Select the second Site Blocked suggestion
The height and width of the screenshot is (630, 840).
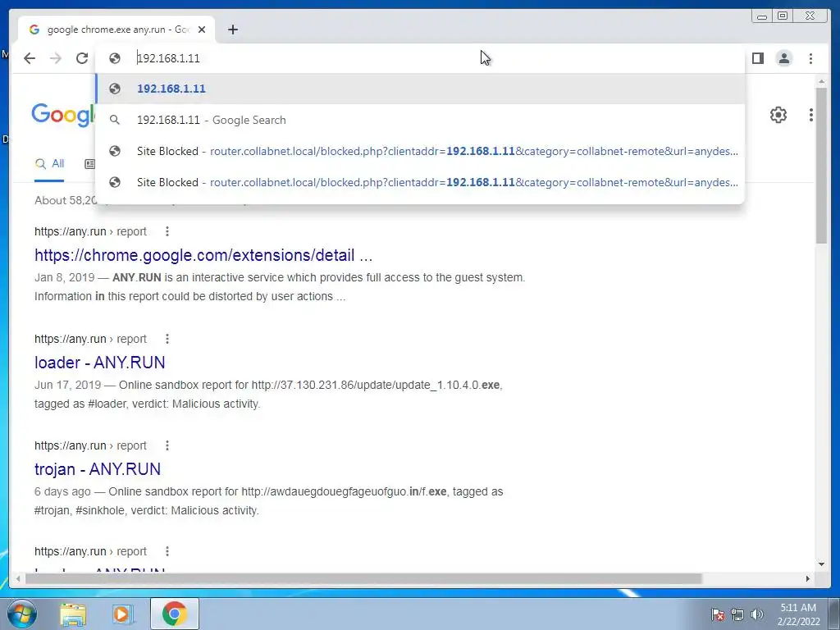coord(419,182)
